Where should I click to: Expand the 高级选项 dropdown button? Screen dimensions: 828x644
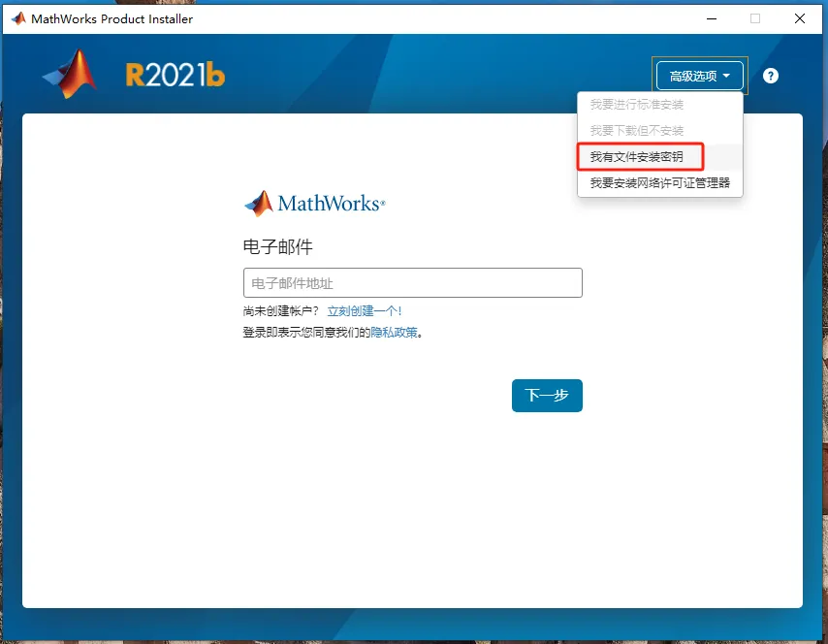pos(700,76)
